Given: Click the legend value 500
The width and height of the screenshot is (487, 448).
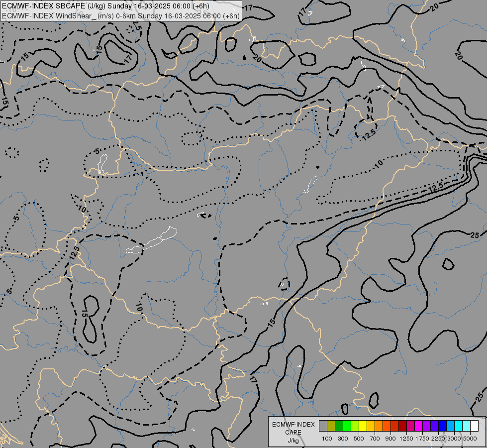Looking at the screenshot, I should click(x=359, y=439).
